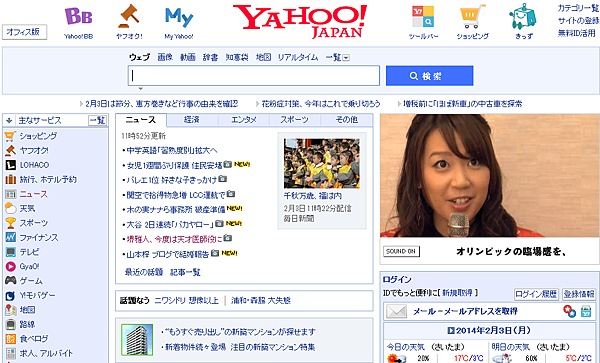Open the article list link
Image resolution: width=600 pixels, height=363 pixels.
pyautogui.click(x=185, y=272)
